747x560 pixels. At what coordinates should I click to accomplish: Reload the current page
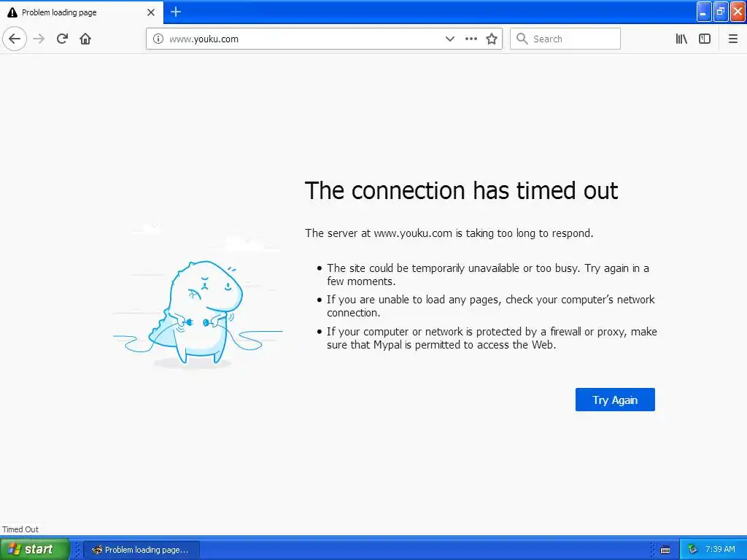[x=62, y=39]
